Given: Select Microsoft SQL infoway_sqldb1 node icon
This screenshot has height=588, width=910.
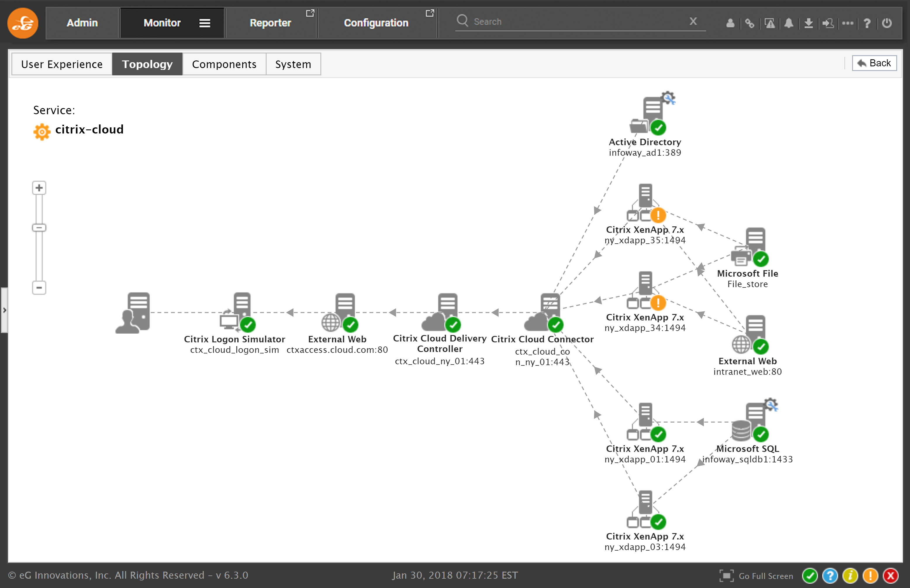Looking at the screenshot, I should click(x=750, y=422).
